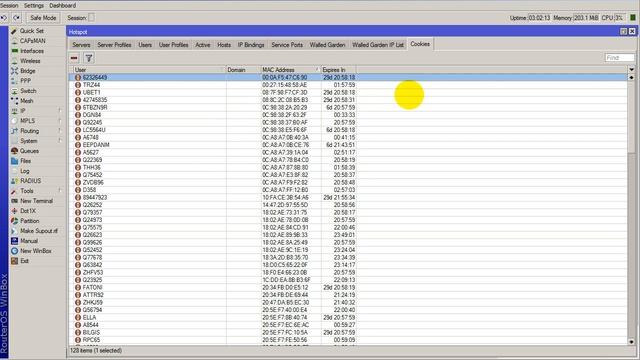Viewport: 640px width, 360px height.
Task: Open New Terminal
Action: click(x=36, y=201)
